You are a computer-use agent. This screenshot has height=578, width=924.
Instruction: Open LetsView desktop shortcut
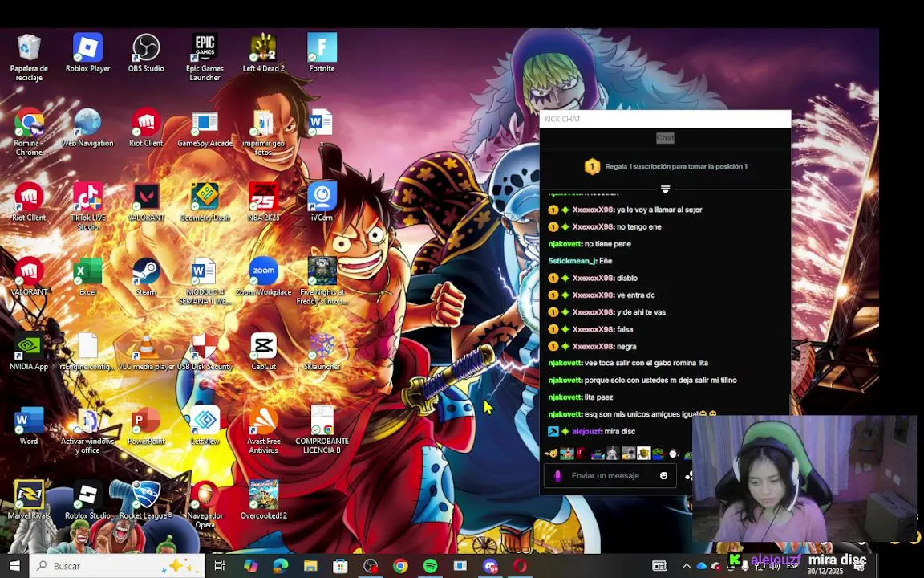pyautogui.click(x=205, y=425)
